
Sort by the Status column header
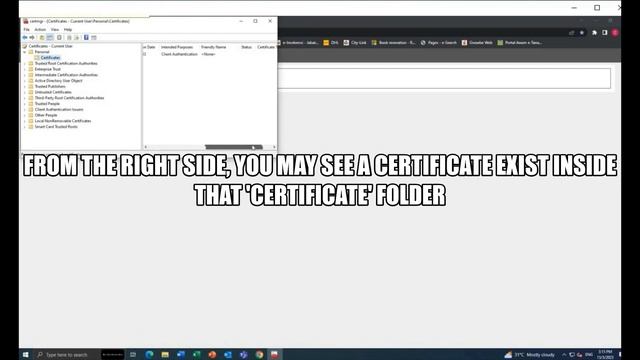247,47
